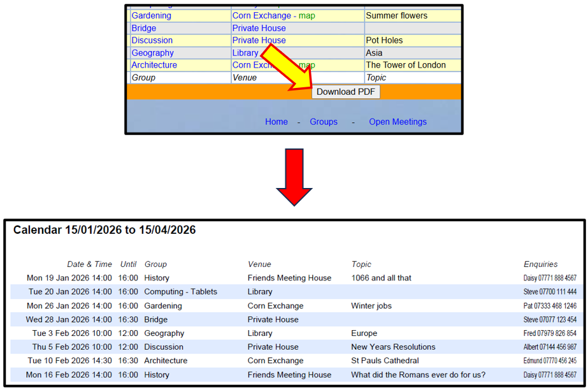Click the Group column footer label
This screenshot has width=588, height=390.
143,78
